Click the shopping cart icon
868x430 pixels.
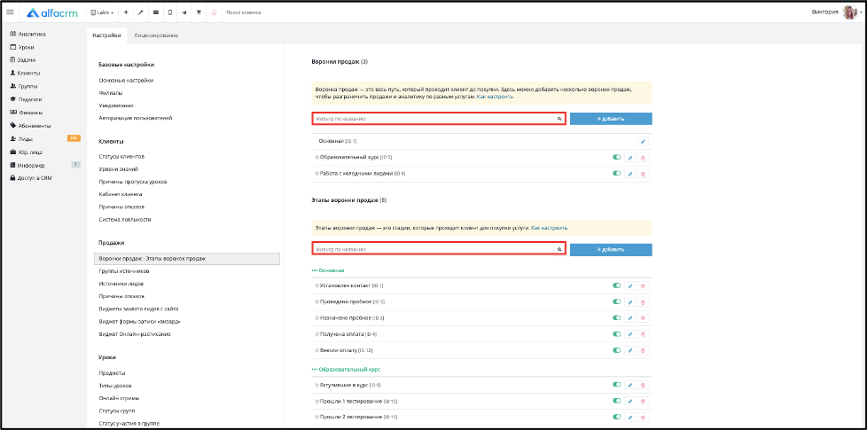(199, 12)
